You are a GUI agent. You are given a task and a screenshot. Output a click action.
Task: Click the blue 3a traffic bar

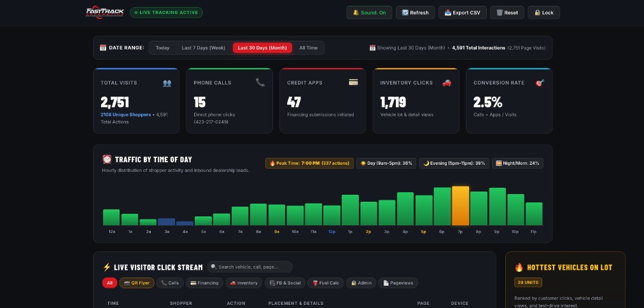pyautogui.click(x=166, y=221)
